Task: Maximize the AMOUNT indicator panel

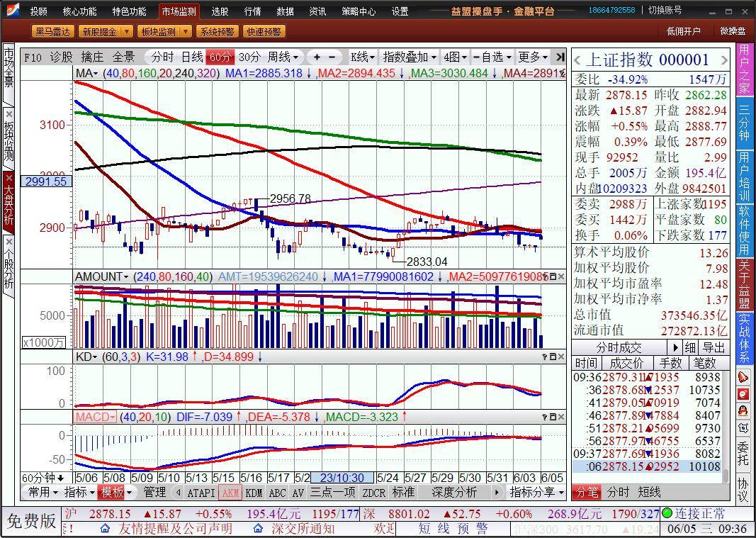Action: pyautogui.click(x=553, y=277)
